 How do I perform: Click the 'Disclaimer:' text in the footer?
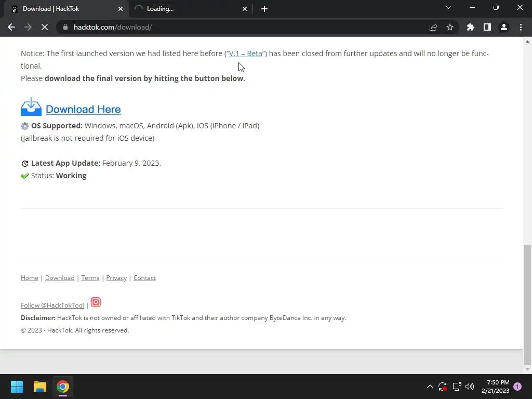38,318
